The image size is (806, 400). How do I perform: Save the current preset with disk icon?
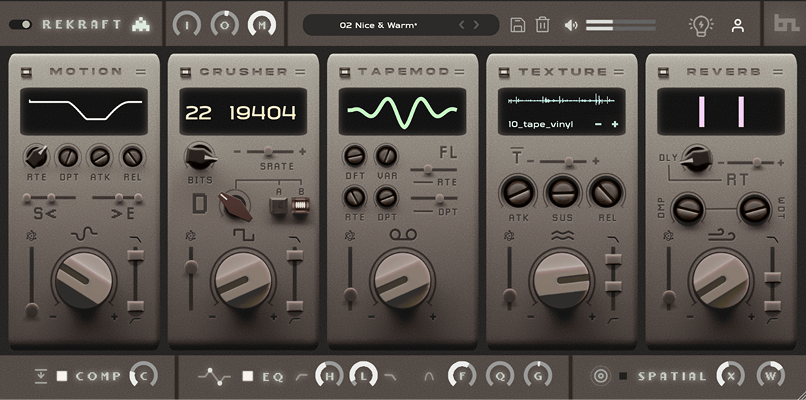(x=518, y=25)
